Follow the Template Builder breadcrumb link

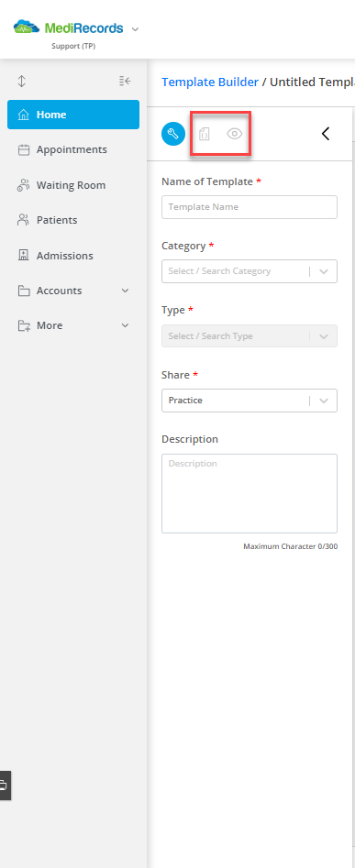click(x=210, y=82)
